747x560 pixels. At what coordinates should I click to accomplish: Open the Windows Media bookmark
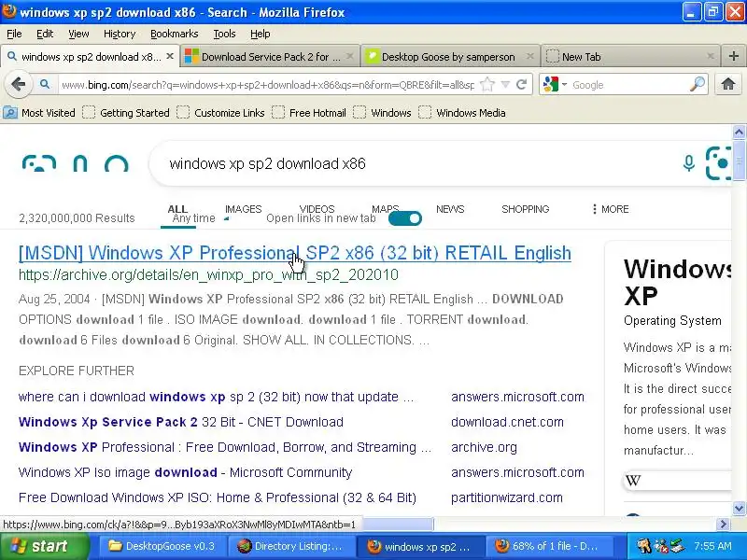462,113
